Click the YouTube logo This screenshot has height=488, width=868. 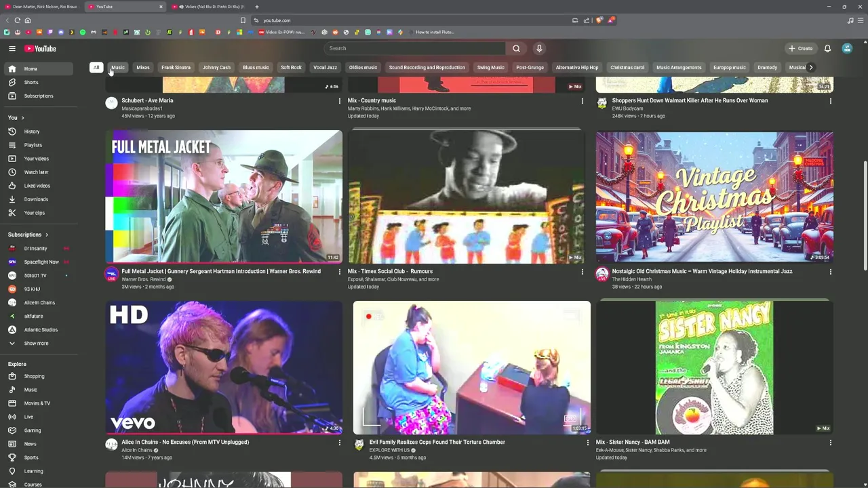(x=41, y=49)
